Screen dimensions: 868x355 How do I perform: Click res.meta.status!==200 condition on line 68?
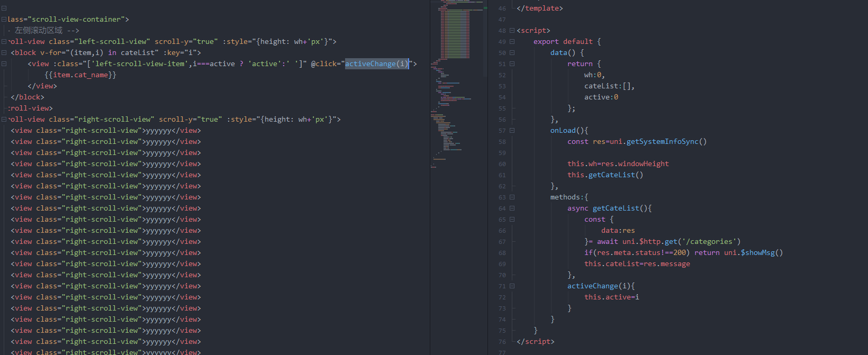pos(641,253)
